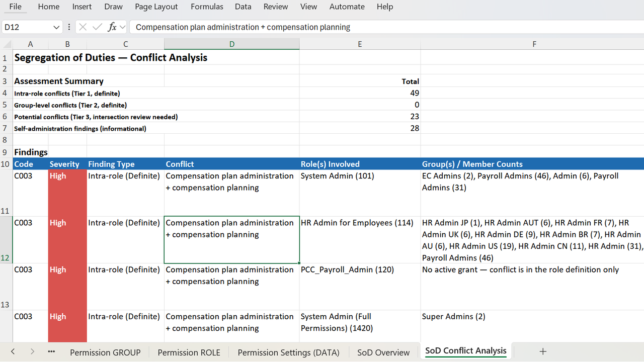644x362 pixels.
Task: Select column F header
Action: pos(534,44)
